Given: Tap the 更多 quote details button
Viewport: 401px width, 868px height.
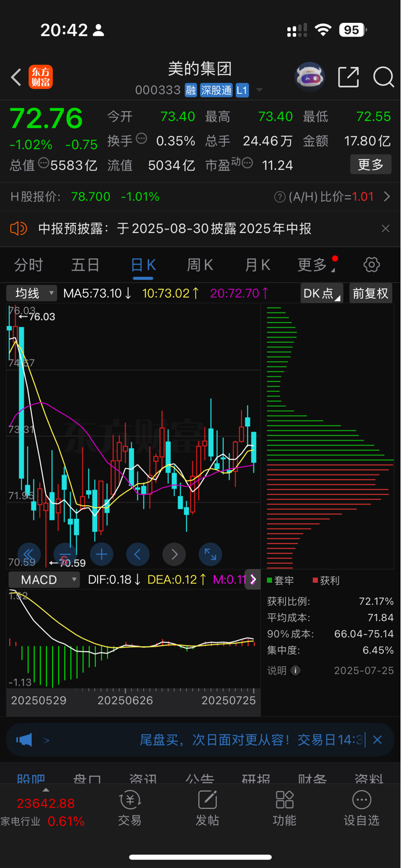Looking at the screenshot, I should pyautogui.click(x=371, y=165).
